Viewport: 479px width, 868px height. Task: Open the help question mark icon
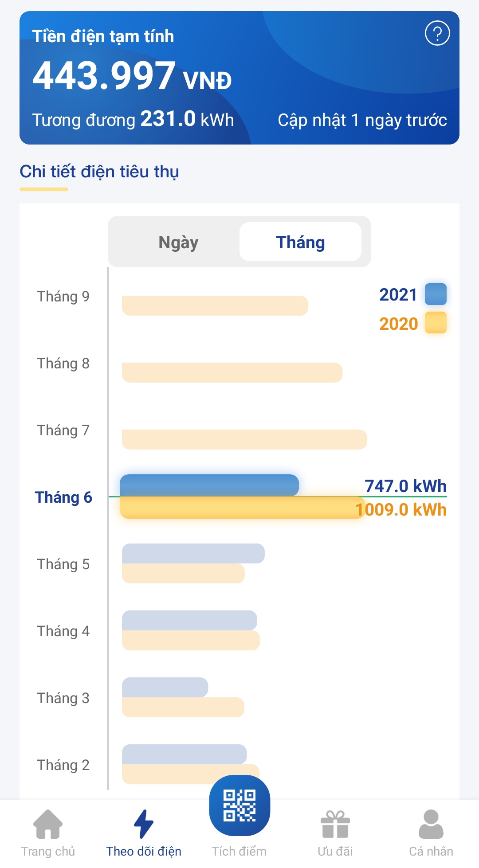tap(437, 33)
